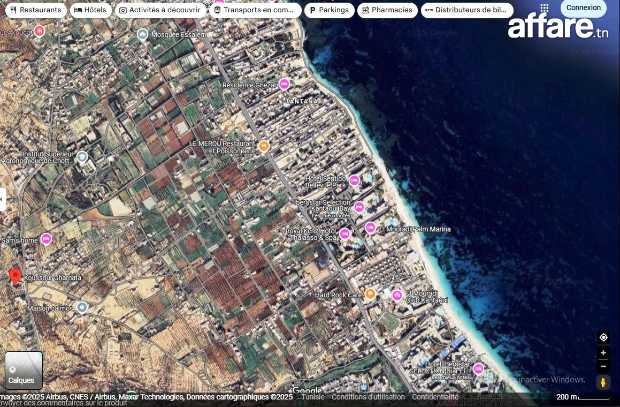Click the LE MEROU restaurant orange marker
The width and height of the screenshot is (620, 407).
(x=264, y=146)
